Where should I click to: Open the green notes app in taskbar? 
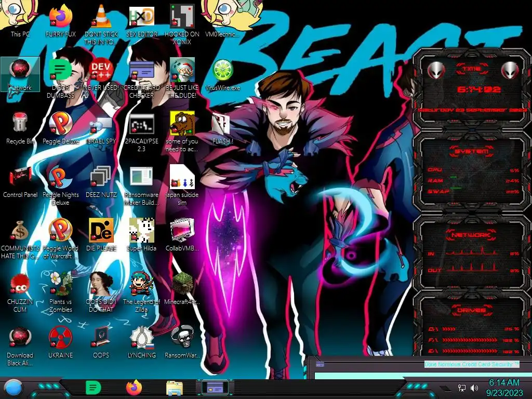94,388
